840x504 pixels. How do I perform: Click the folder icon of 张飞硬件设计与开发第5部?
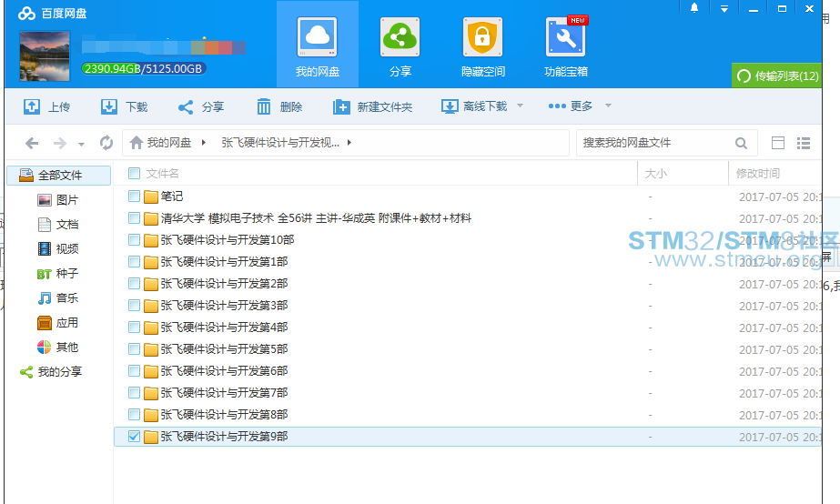click(151, 349)
